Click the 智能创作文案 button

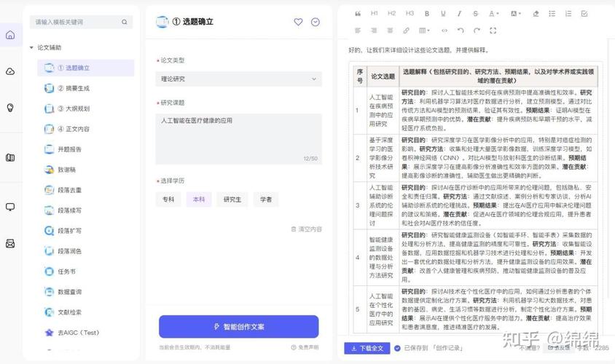(x=238, y=327)
